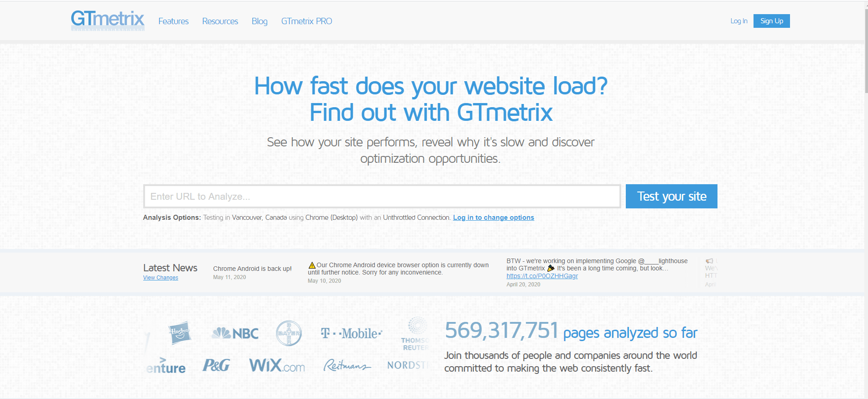
Task: Click the WiX.com logo
Action: click(x=277, y=365)
